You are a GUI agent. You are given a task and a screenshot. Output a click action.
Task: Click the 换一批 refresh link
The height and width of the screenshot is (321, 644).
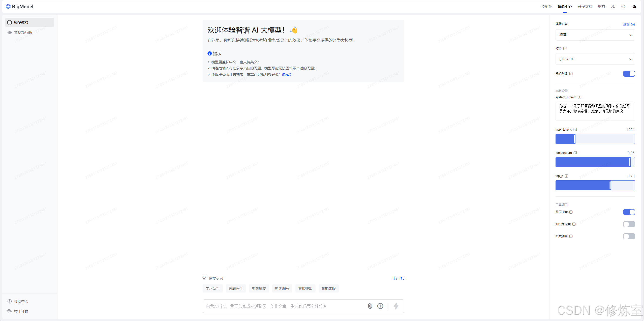(x=398, y=278)
